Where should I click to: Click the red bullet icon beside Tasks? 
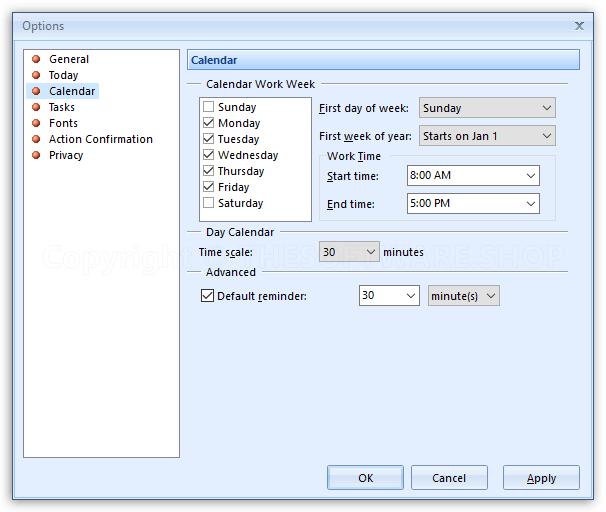pyautogui.click(x=36, y=107)
